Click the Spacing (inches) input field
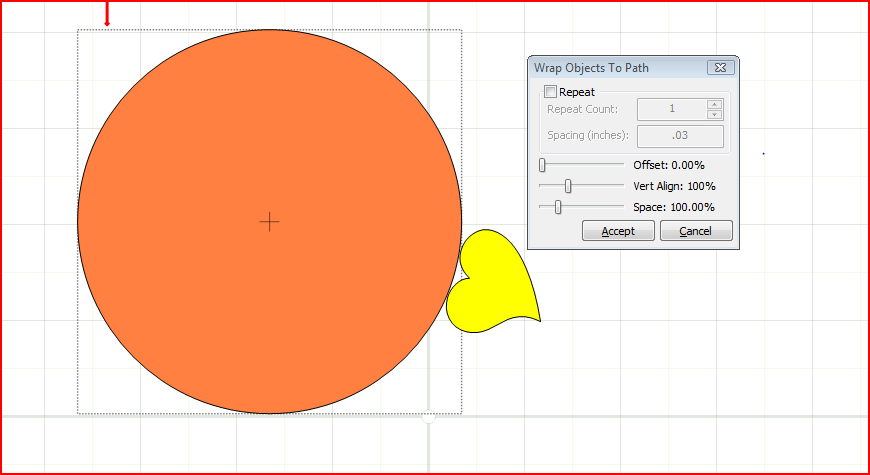870x475 pixels. click(680, 136)
